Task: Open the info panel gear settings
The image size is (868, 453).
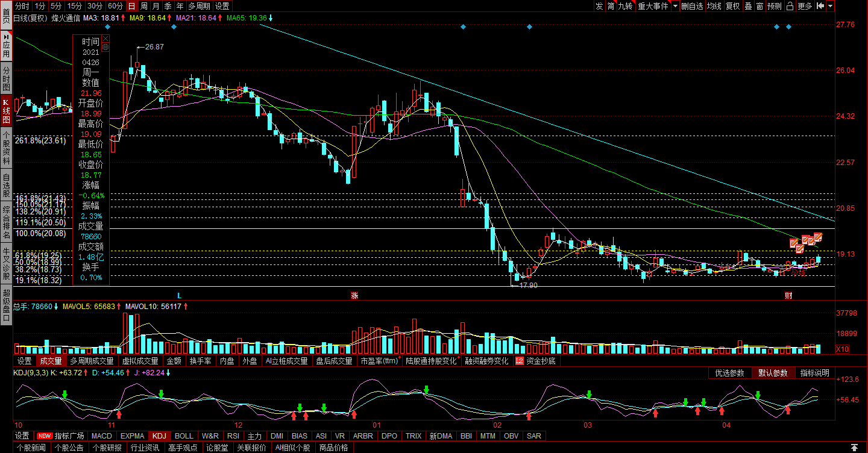Action: (x=105, y=47)
